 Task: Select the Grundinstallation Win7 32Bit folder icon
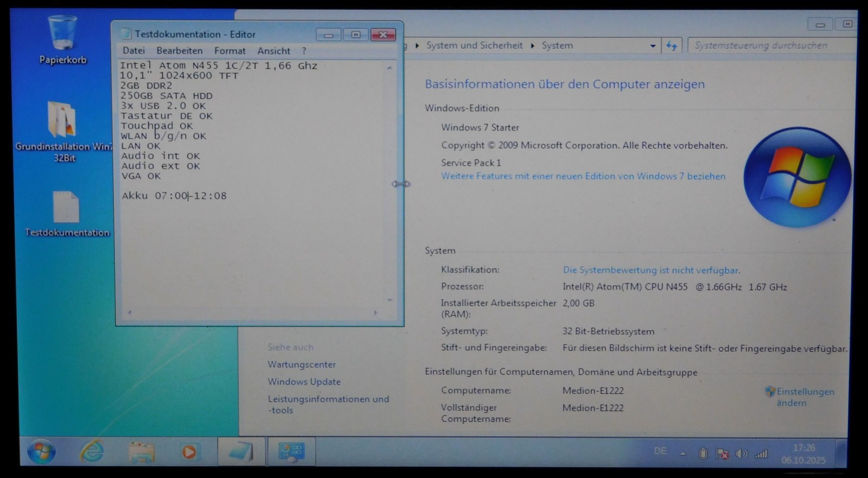click(64, 132)
